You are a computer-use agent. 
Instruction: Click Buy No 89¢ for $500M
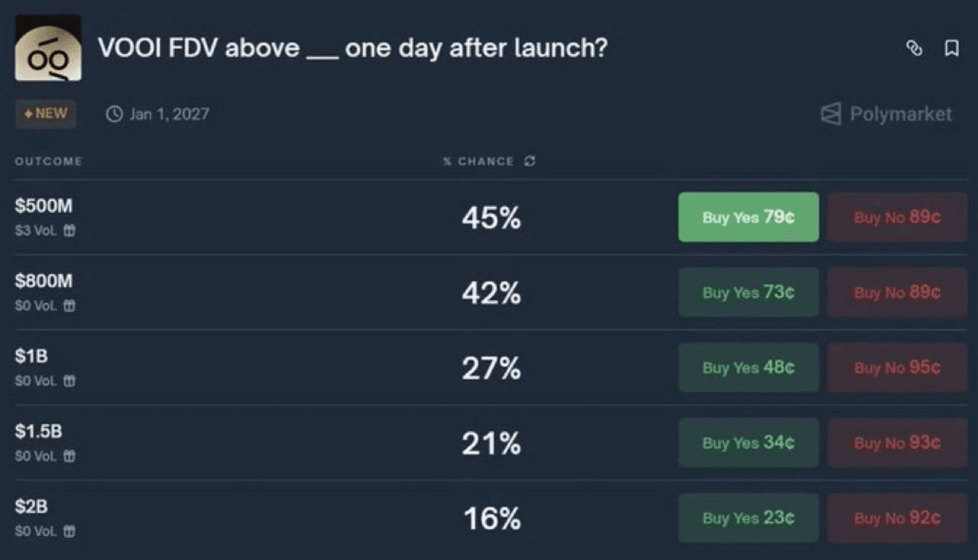(897, 217)
